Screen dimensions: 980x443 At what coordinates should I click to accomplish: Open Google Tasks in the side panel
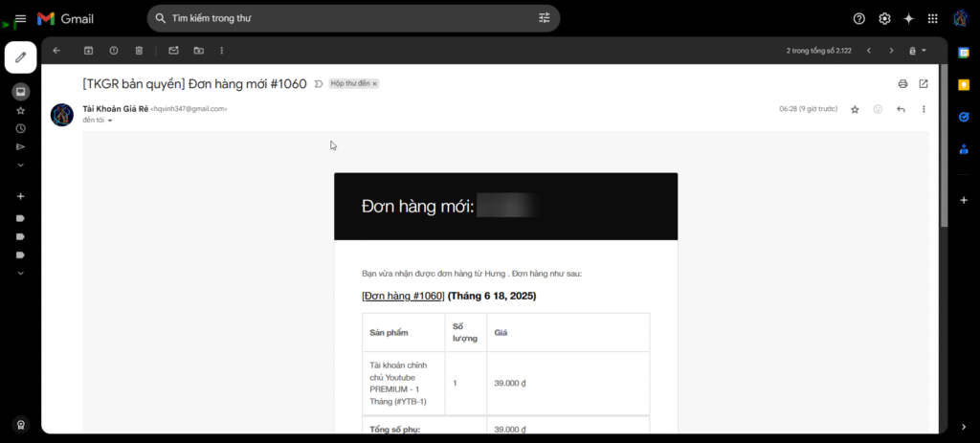coord(964,116)
